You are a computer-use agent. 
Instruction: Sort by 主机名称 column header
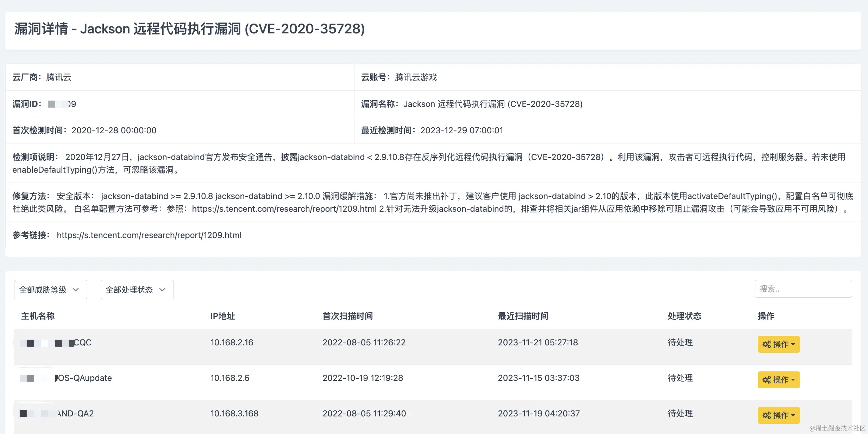click(x=38, y=316)
